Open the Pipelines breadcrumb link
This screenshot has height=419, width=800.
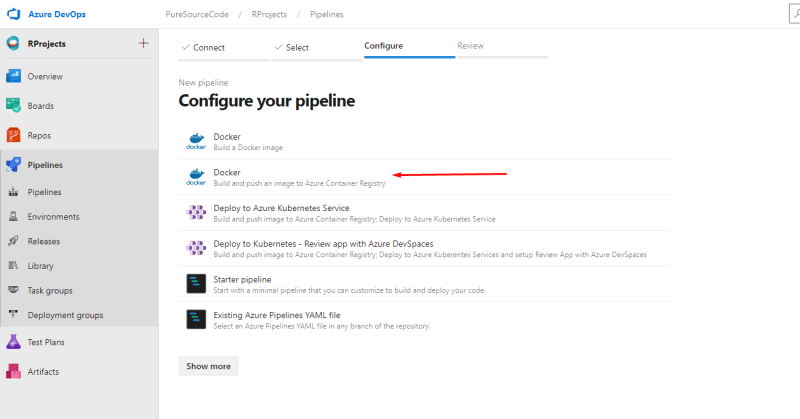click(x=327, y=14)
